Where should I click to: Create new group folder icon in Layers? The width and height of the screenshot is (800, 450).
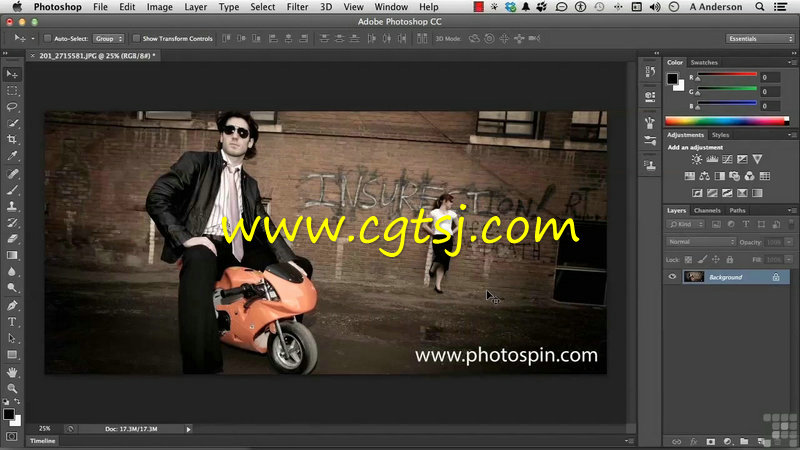[744, 441]
